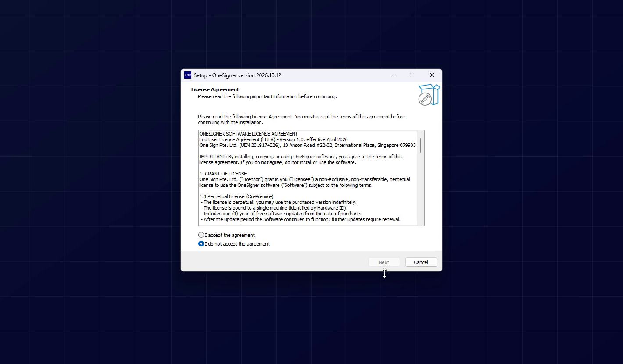Click 'Includes one (1) year of free software updates' line
The width and height of the screenshot is (623, 364).
coord(281,214)
